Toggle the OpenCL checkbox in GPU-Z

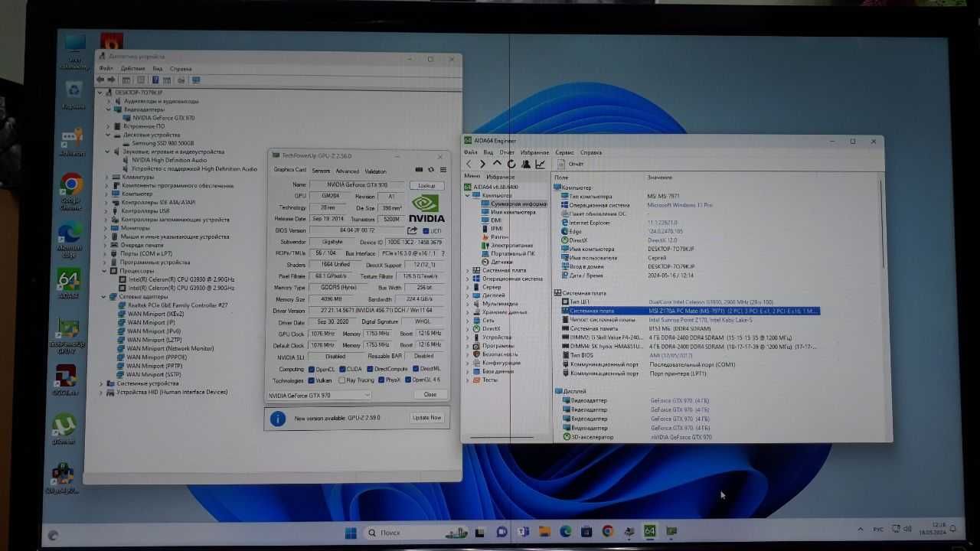(x=311, y=369)
